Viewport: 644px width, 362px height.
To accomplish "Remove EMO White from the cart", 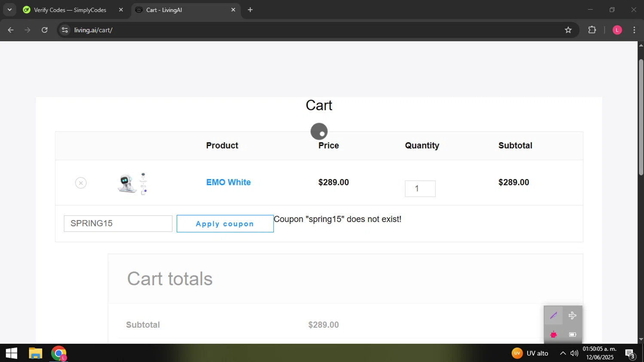I will coord(81,183).
